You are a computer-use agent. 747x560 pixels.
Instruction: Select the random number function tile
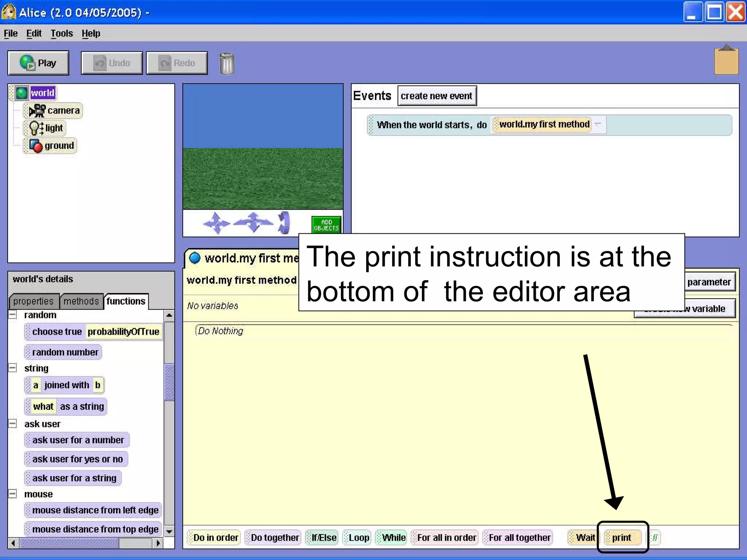63,352
